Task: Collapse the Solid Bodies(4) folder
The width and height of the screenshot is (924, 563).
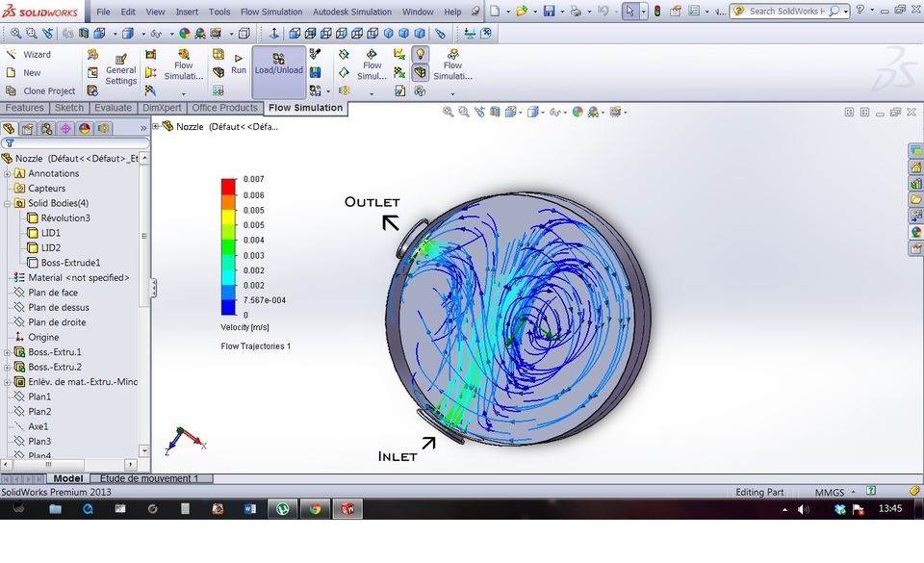Action: pyautogui.click(x=8, y=203)
